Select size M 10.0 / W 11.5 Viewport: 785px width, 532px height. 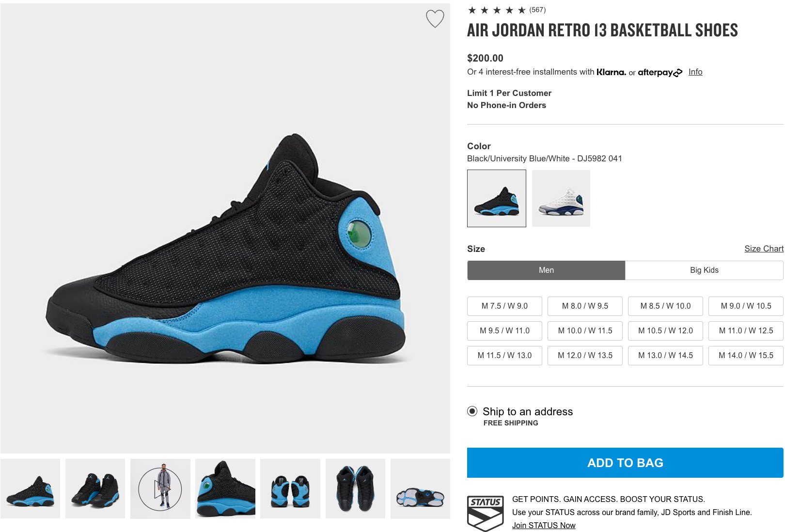(585, 330)
